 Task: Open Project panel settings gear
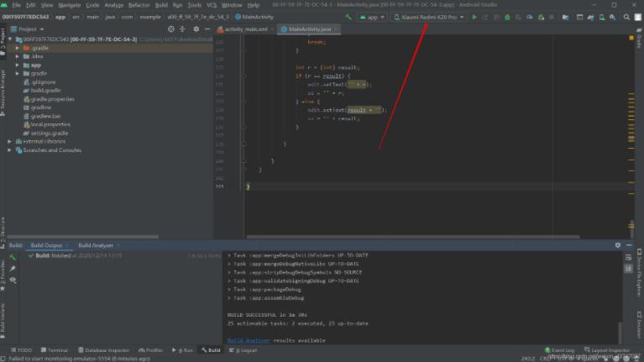(x=195, y=29)
